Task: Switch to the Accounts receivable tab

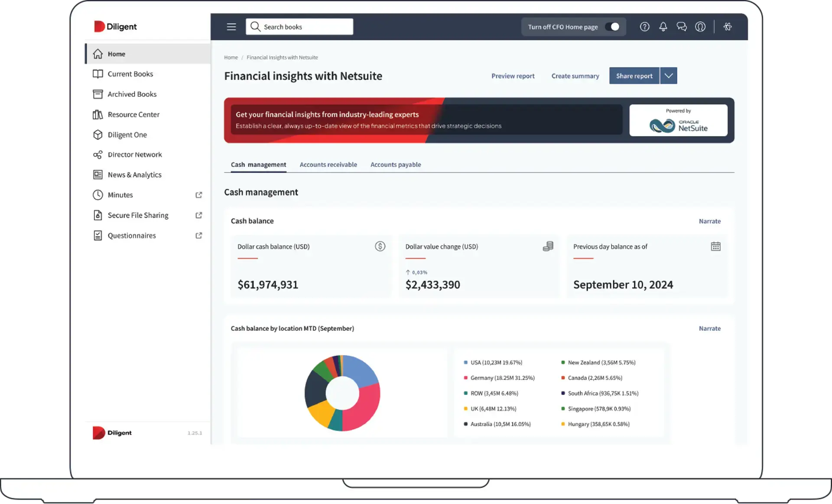Action: 328,164
